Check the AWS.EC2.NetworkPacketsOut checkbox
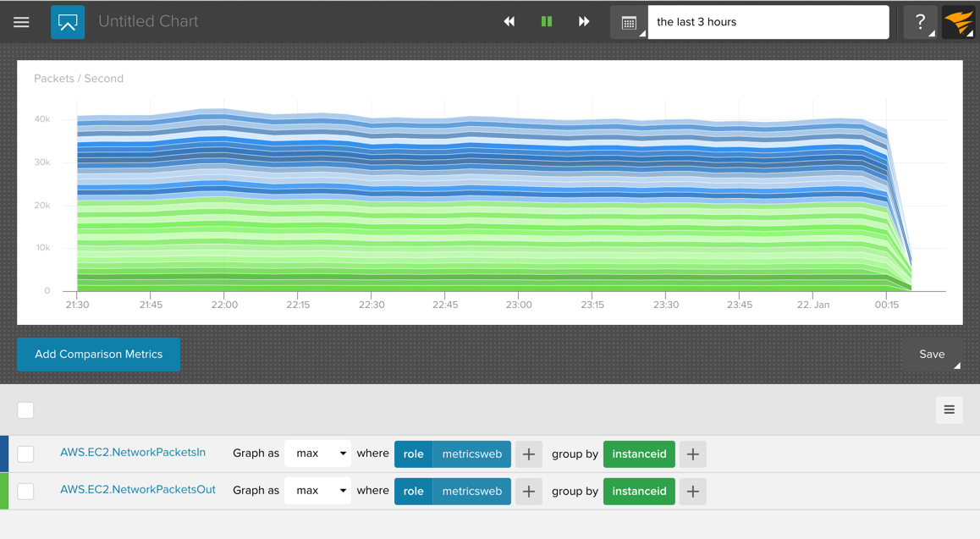Image resolution: width=980 pixels, height=539 pixels. tap(26, 492)
